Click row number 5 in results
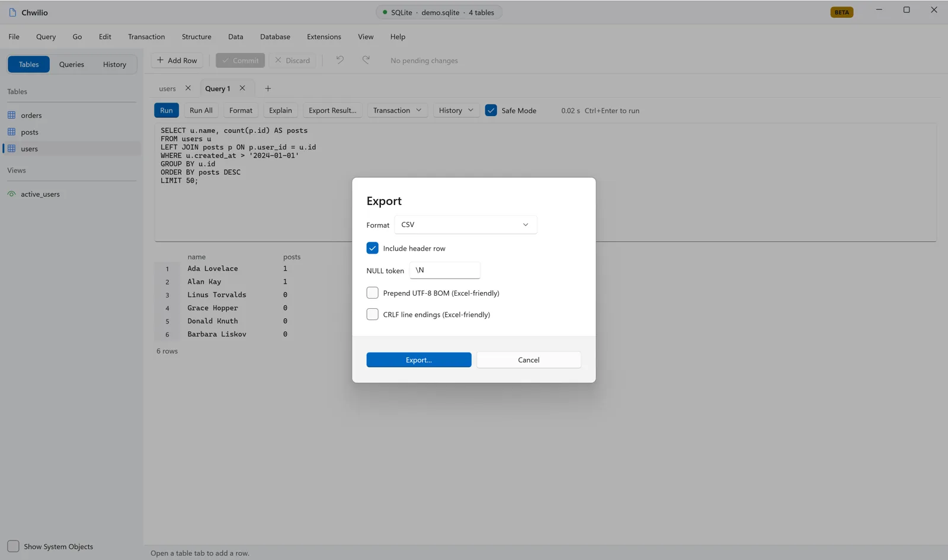948x560 pixels. pos(167,321)
